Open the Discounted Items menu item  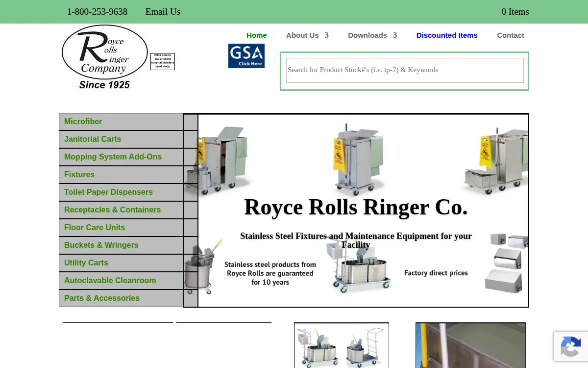click(x=447, y=35)
